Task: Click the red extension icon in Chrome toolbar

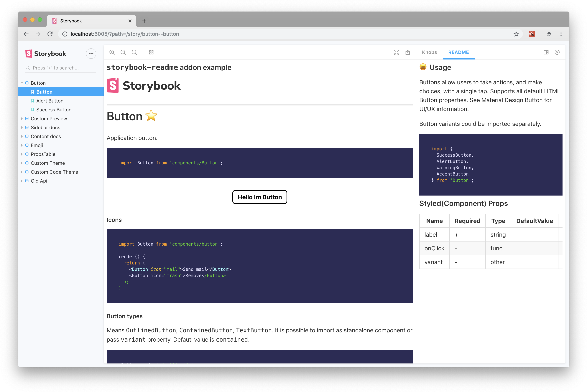Action: coord(532,34)
